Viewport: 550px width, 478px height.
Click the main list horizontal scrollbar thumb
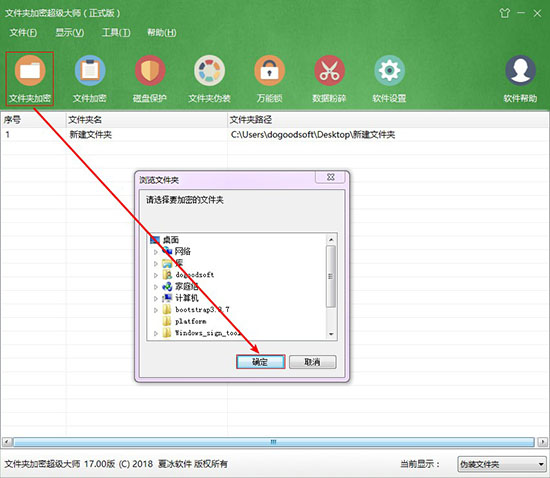[274, 442]
